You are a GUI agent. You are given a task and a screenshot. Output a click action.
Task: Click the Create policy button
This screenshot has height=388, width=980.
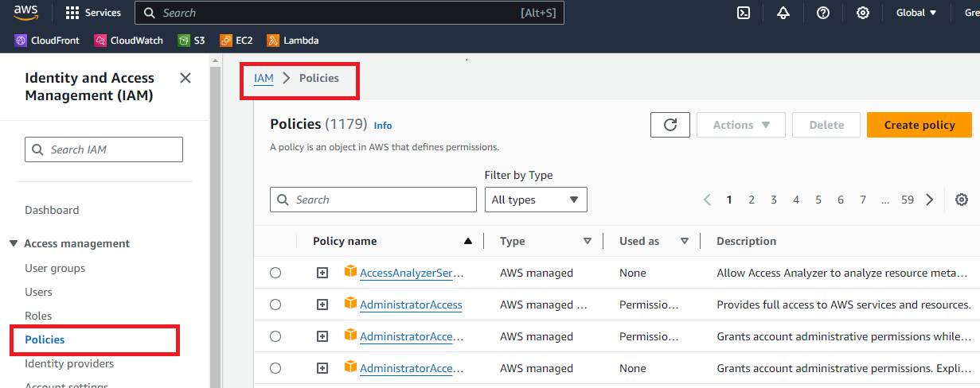(919, 125)
